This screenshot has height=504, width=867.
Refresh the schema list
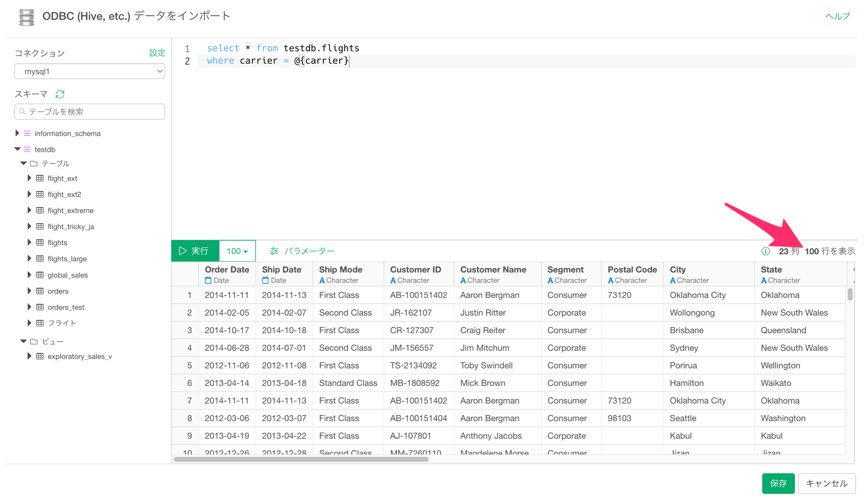(x=60, y=94)
